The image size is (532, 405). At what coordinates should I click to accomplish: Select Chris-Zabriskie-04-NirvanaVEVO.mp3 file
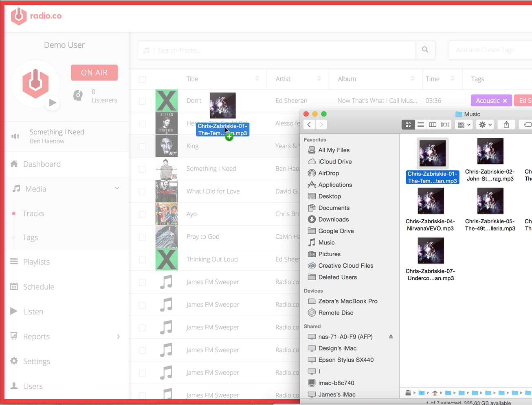pyautogui.click(x=430, y=210)
